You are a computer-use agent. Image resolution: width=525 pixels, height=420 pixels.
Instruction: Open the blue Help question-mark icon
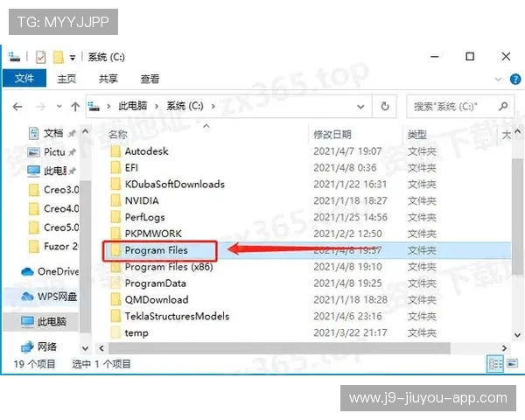[x=515, y=80]
